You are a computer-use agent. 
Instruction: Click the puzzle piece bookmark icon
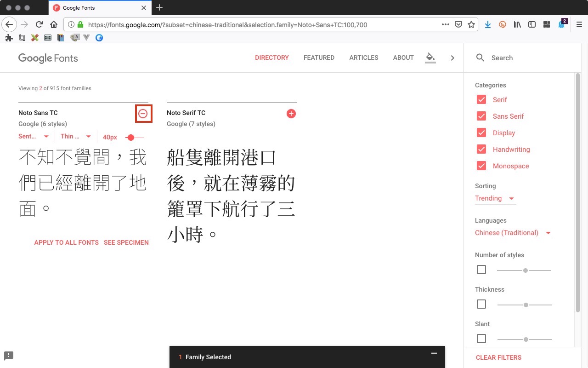pos(9,38)
